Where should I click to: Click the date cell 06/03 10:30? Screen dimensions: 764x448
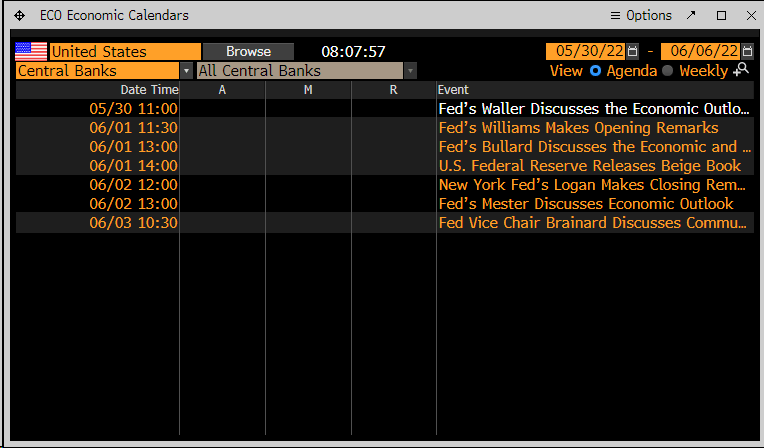134,222
